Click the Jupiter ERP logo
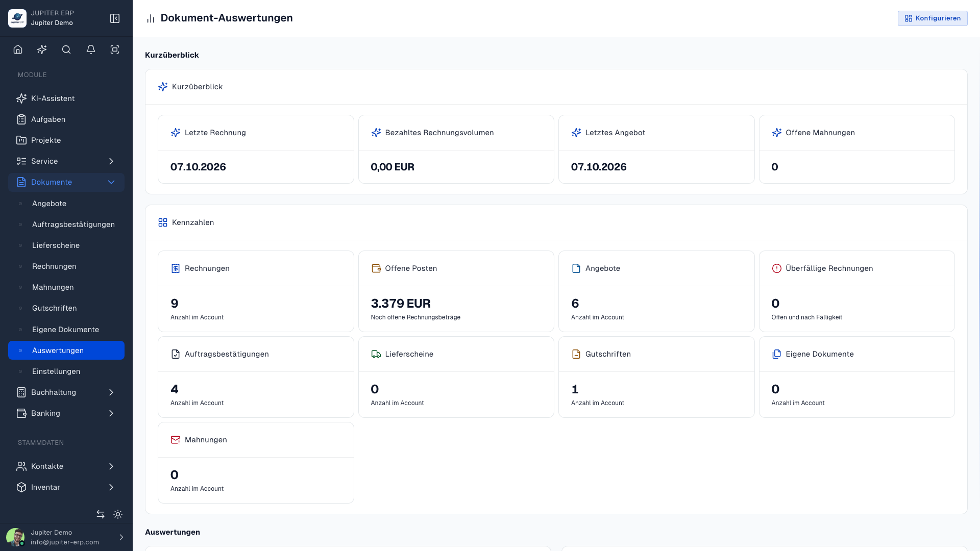The image size is (980, 551). tap(17, 18)
